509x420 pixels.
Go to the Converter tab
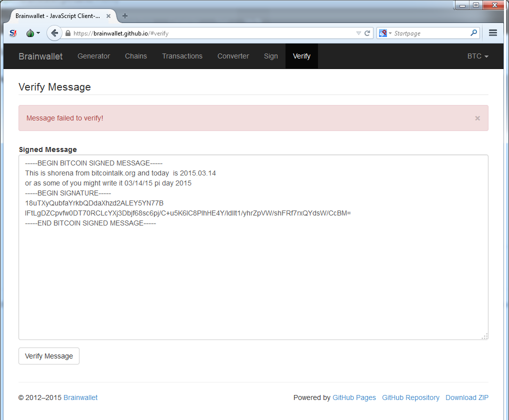click(x=233, y=56)
